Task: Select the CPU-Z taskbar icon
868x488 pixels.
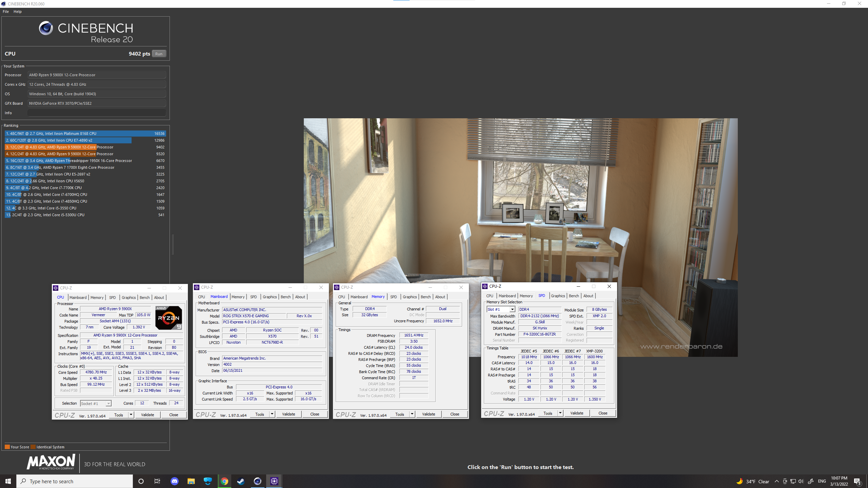Action: (274, 481)
